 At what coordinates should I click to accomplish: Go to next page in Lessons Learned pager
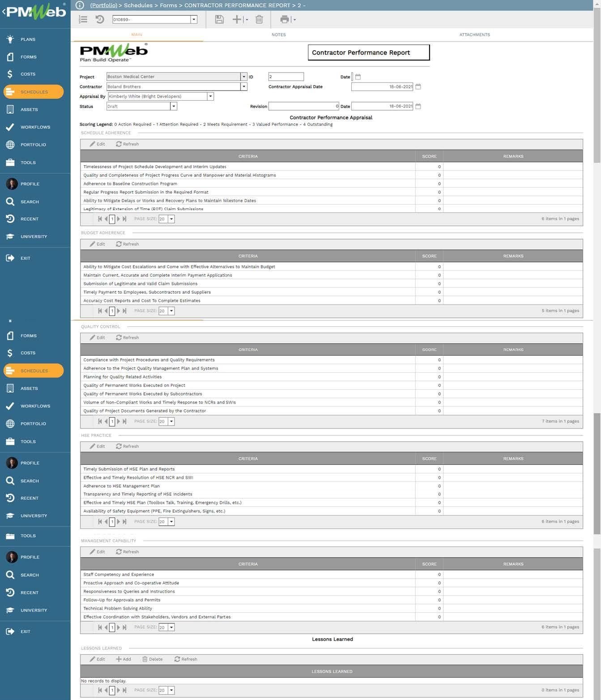pyautogui.click(x=119, y=690)
